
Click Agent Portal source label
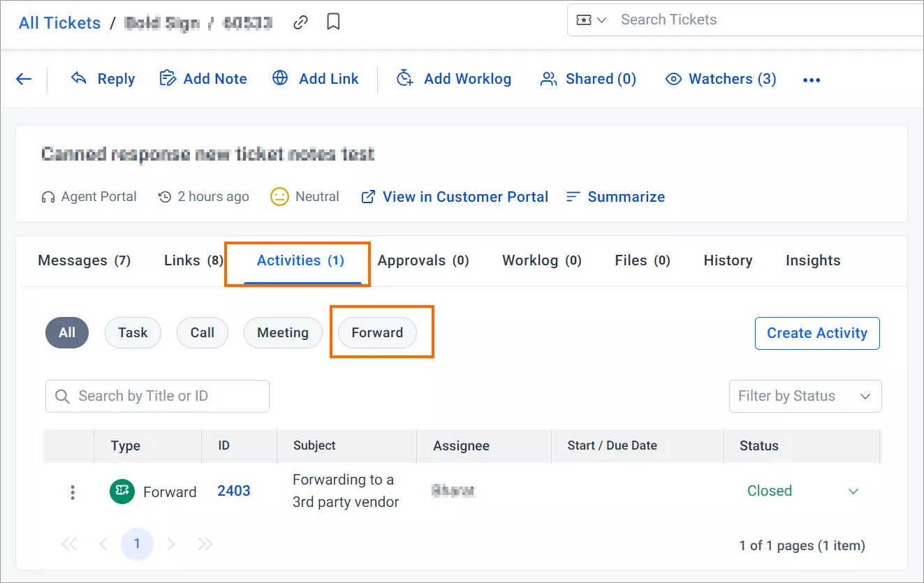point(89,197)
